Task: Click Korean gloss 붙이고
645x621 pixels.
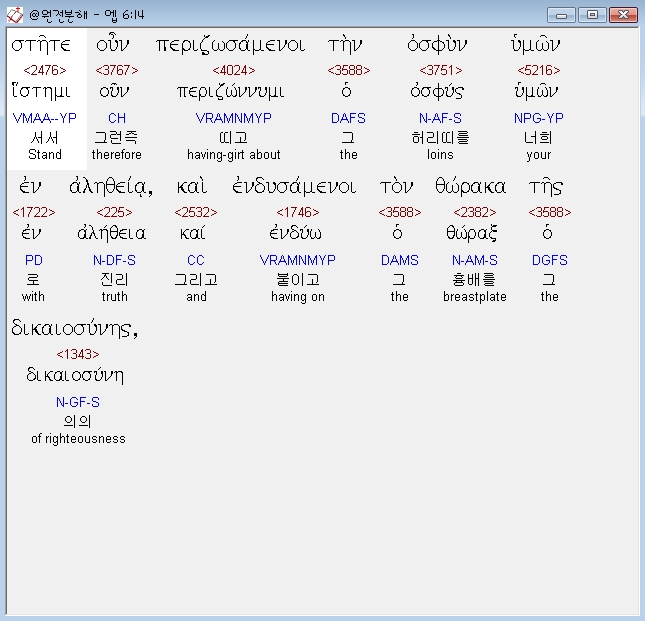Action: coord(298,279)
